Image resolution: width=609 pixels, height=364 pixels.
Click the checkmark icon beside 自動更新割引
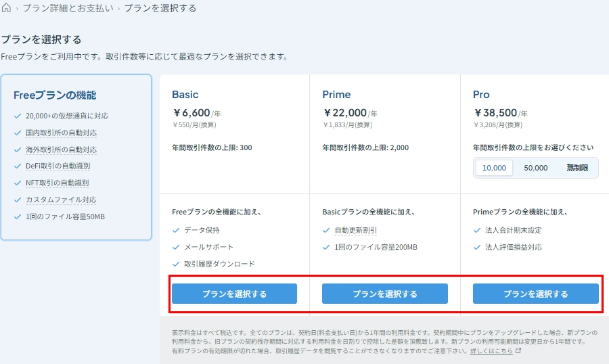pyautogui.click(x=326, y=230)
